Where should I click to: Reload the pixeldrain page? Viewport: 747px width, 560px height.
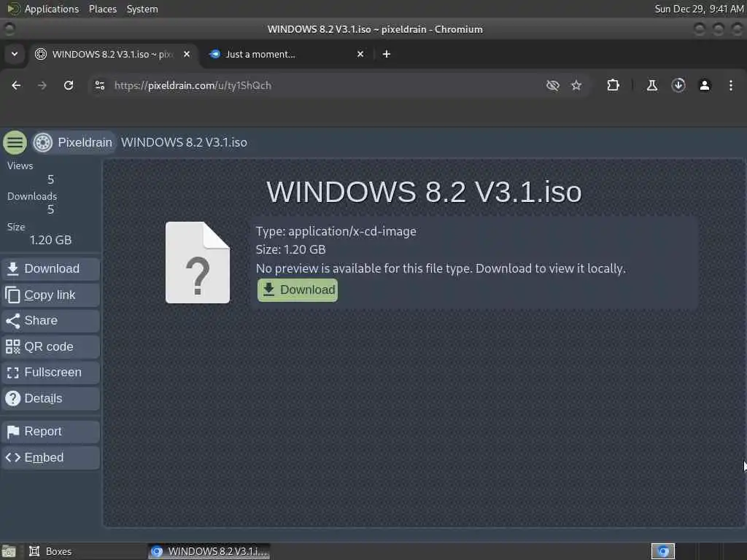point(69,85)
